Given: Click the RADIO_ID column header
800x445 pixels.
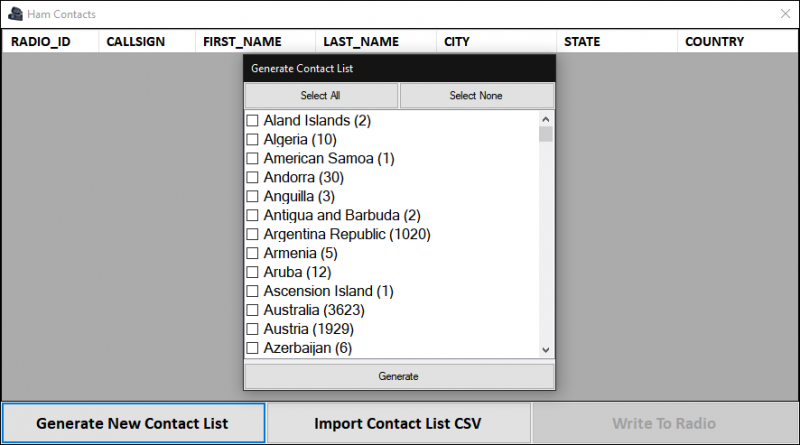Looking at the screenshot, I should pyautogui.click(x=41, y=42).
